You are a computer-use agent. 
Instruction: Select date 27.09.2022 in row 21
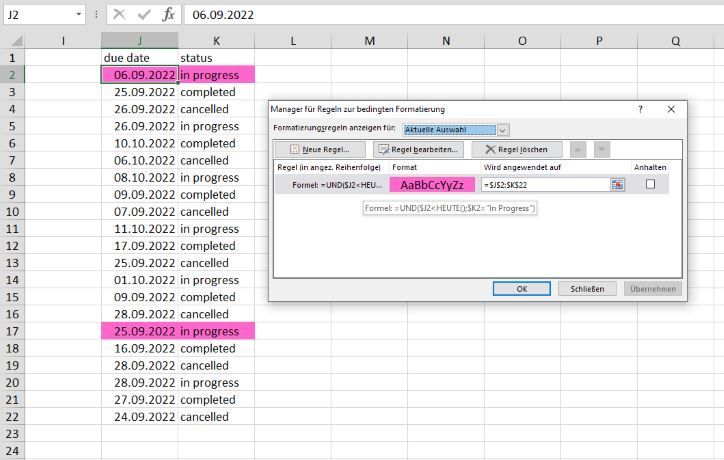pos(139,399)
